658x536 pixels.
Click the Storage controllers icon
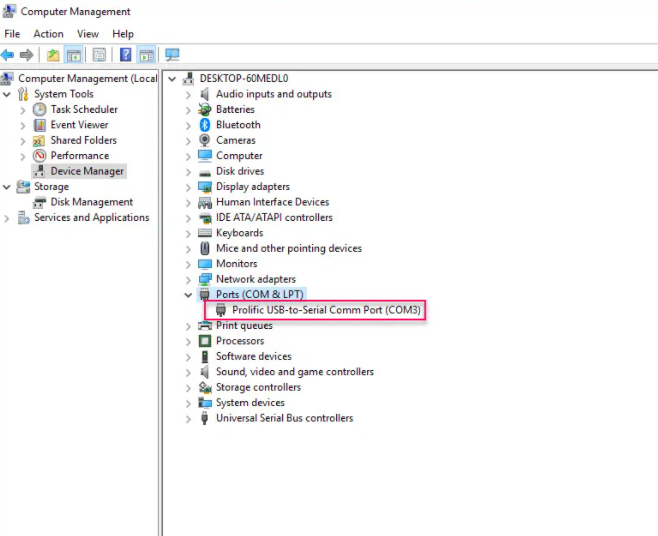(205, 387)
